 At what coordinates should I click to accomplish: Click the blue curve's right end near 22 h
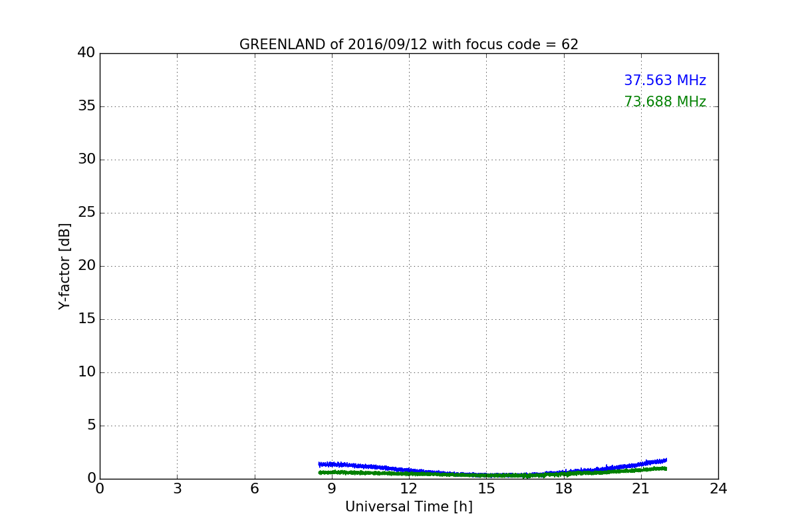pos(665,460)
